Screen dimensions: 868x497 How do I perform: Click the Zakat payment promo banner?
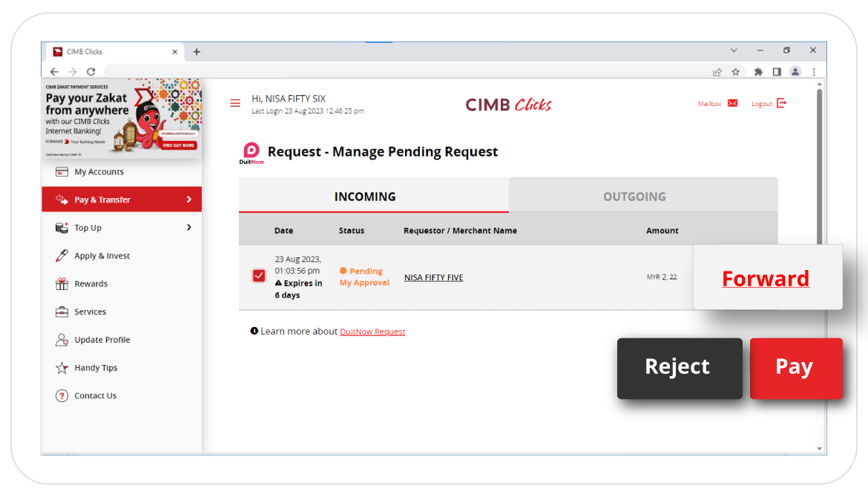click(122, 117)
